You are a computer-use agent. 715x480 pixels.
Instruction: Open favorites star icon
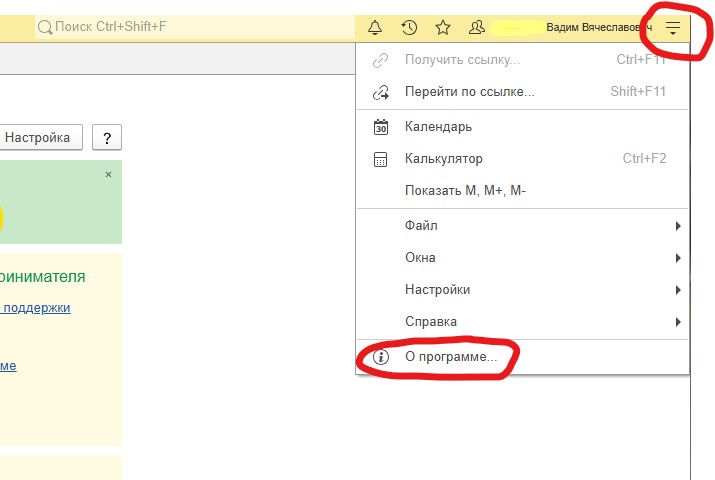[443, 27]
